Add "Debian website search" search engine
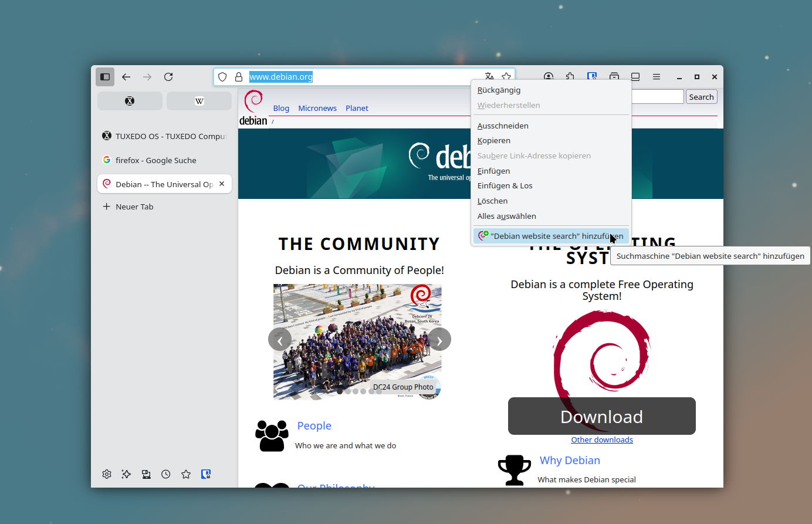This screenshot has width=812, height=524. click(551, 236)
